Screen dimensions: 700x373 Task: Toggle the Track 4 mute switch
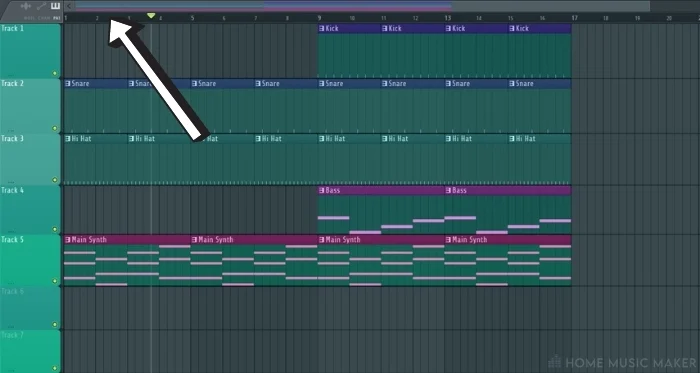coord(55,229)
